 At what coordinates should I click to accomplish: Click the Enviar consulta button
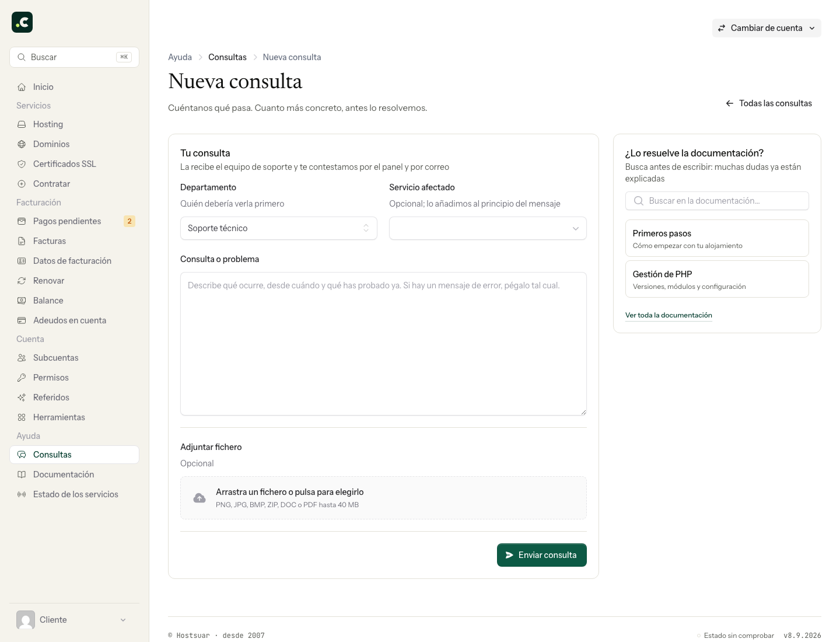click(x=542, y=555)
